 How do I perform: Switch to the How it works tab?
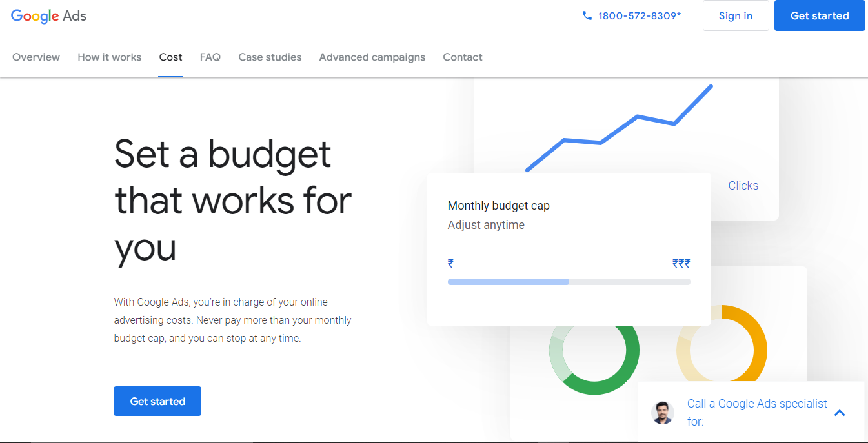[x=110, y=57]
